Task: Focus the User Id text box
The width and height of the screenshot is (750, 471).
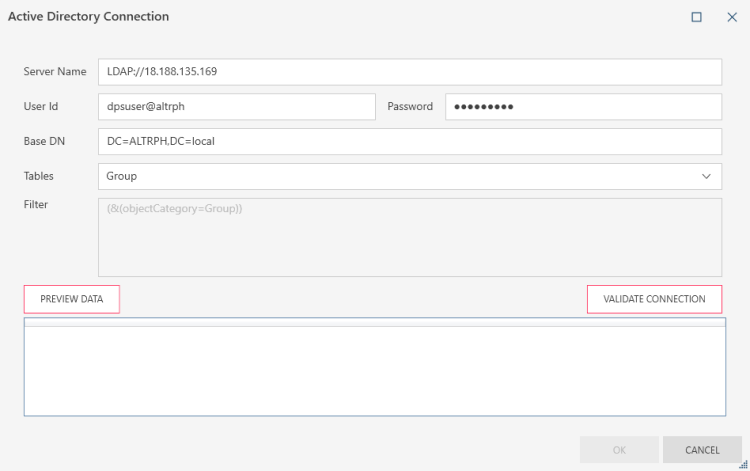Action: point(236,107)
